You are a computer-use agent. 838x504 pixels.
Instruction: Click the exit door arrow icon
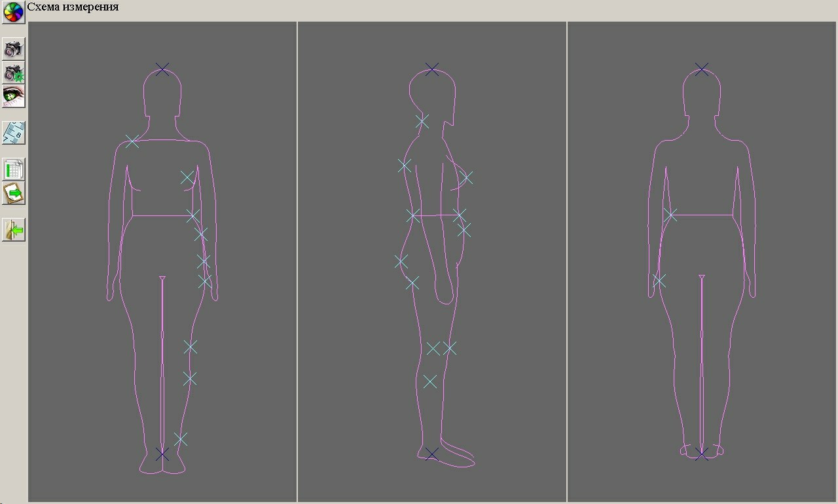pyautogui.click(x=13, y=230)
